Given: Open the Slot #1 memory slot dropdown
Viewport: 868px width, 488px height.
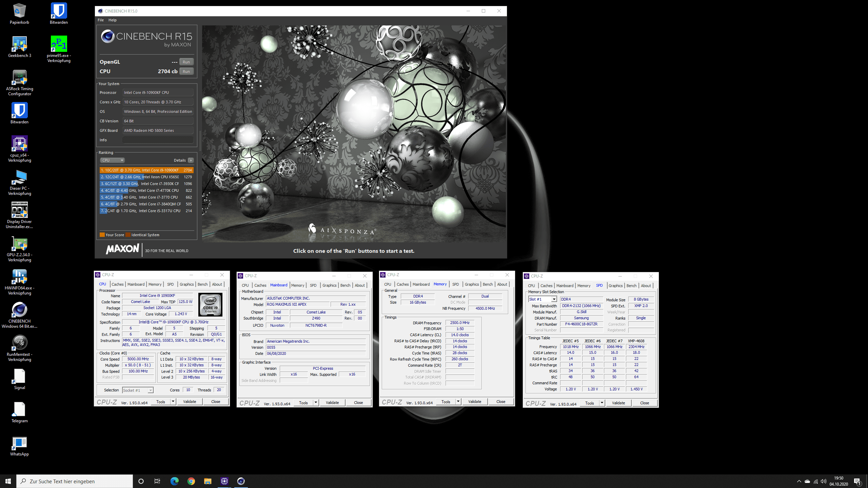Looking at the screenshot, I should coord(553,299).
